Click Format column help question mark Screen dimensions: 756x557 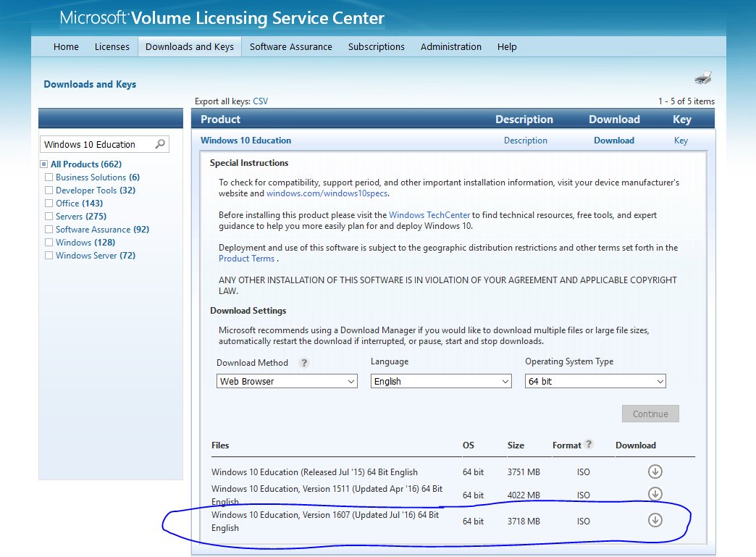[589, 444]
